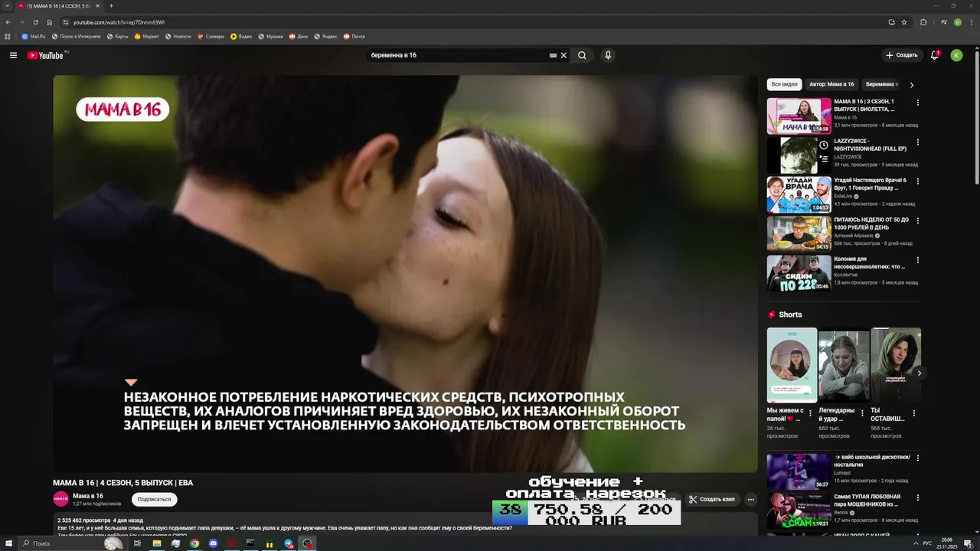The width and height of the screenshot is (980, 551).
Task: Open the Маркет bookmark
Action: pos(146,36)
